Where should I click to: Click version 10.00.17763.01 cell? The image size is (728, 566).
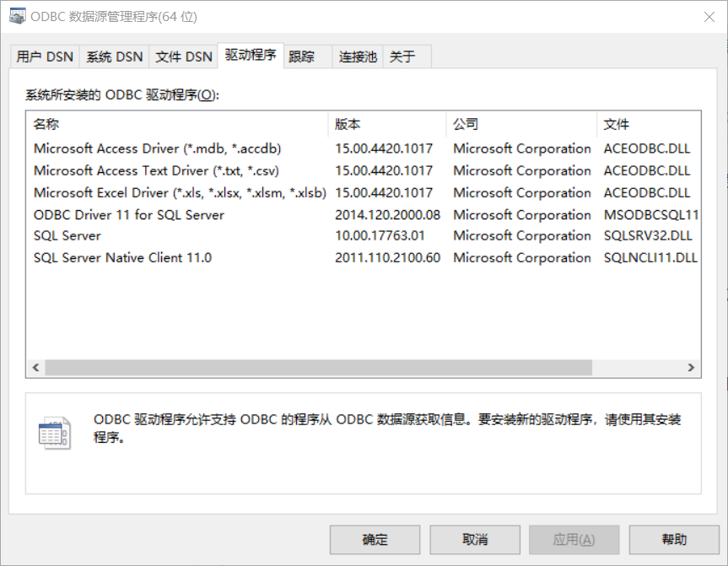[x=380, y=236]
